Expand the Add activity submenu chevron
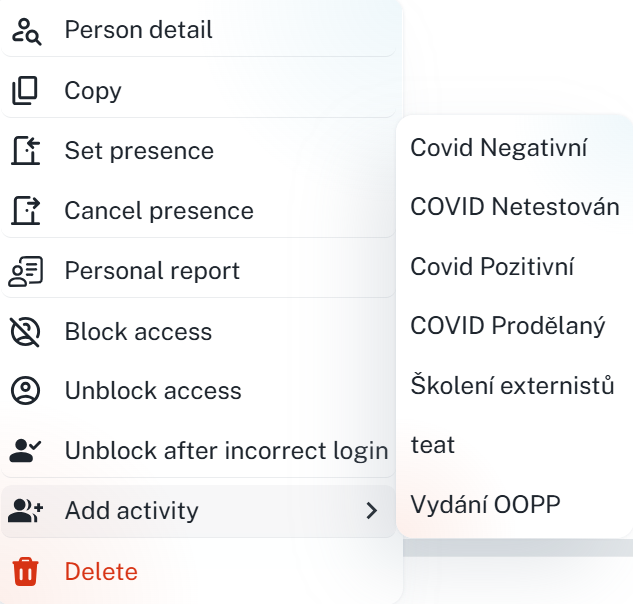 [372, 511]
